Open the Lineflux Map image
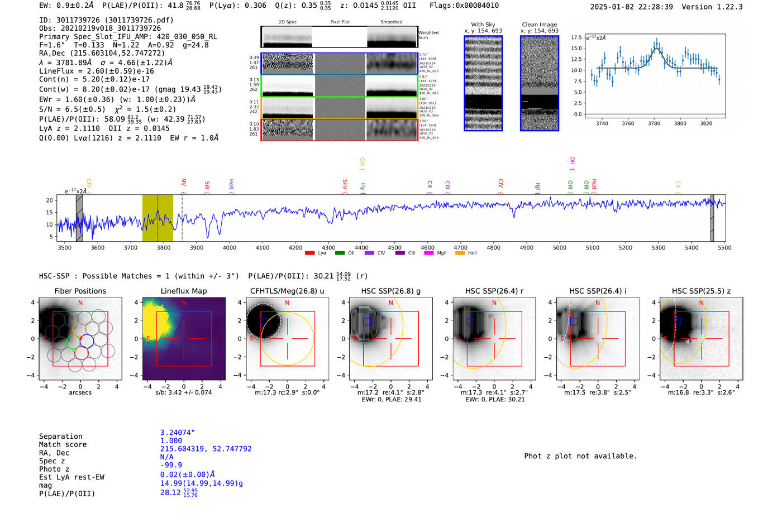Viewport: 782px width, 532px height. [x=184, y=339]
